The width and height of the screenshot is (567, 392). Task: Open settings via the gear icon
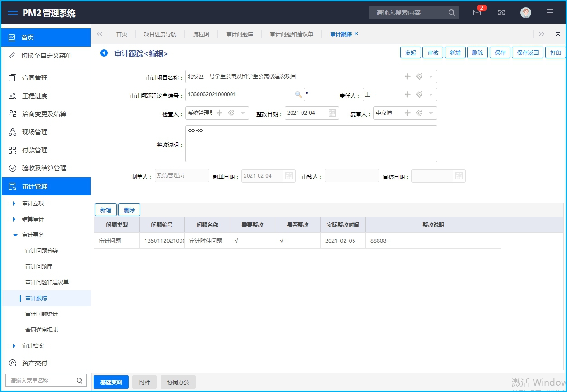[501, 13]
